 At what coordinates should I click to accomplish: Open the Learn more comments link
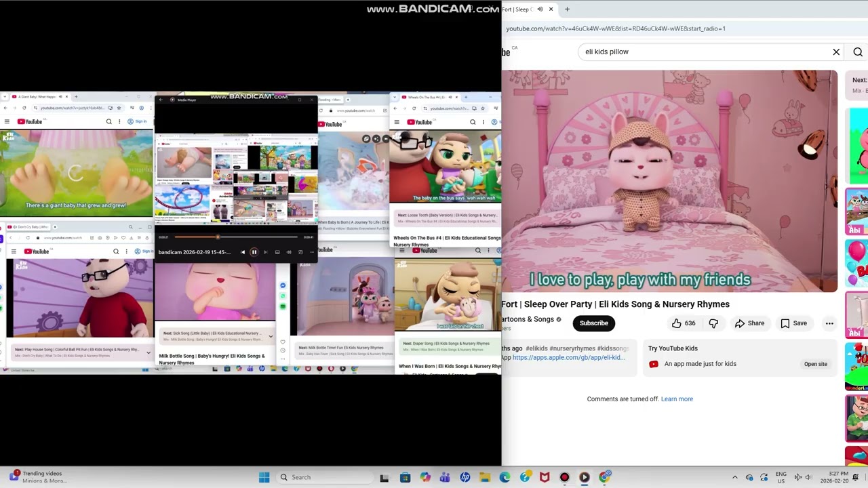click(x=677, y=399)
